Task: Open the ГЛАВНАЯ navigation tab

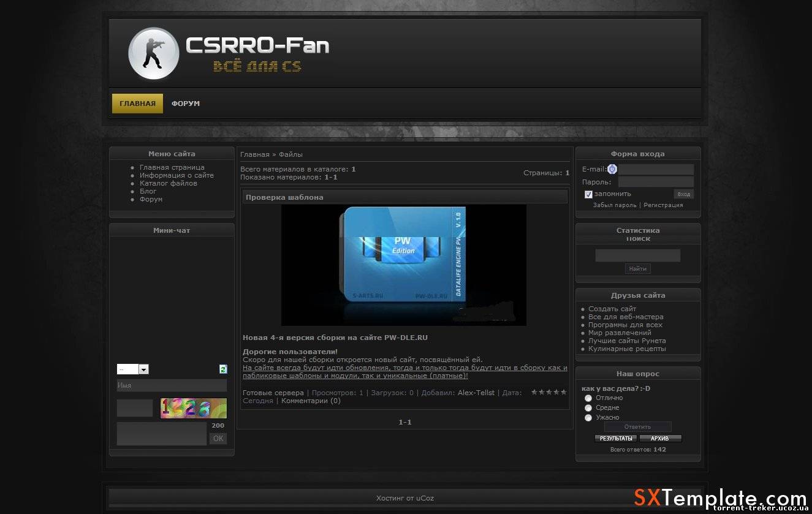Action: (137, 104)
